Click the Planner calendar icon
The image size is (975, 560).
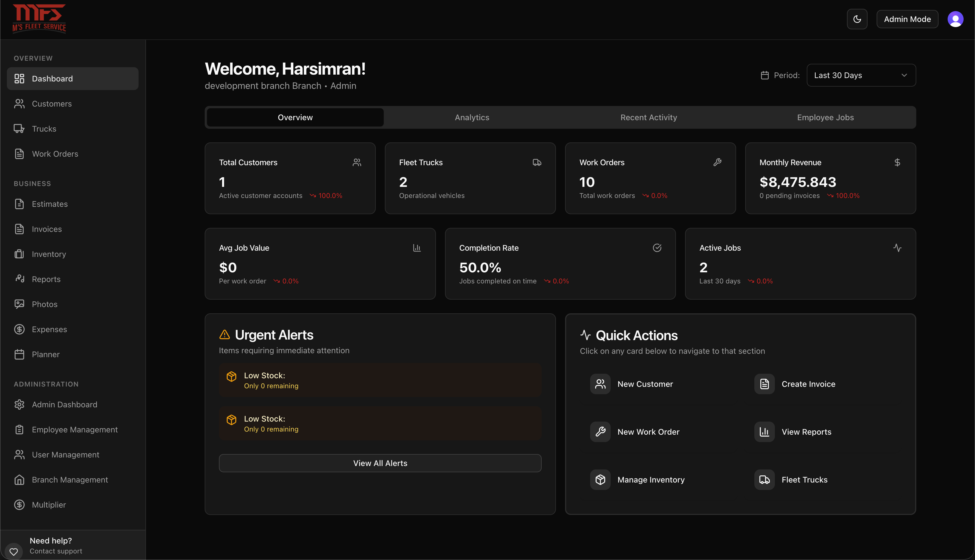[x=19, y=355]
